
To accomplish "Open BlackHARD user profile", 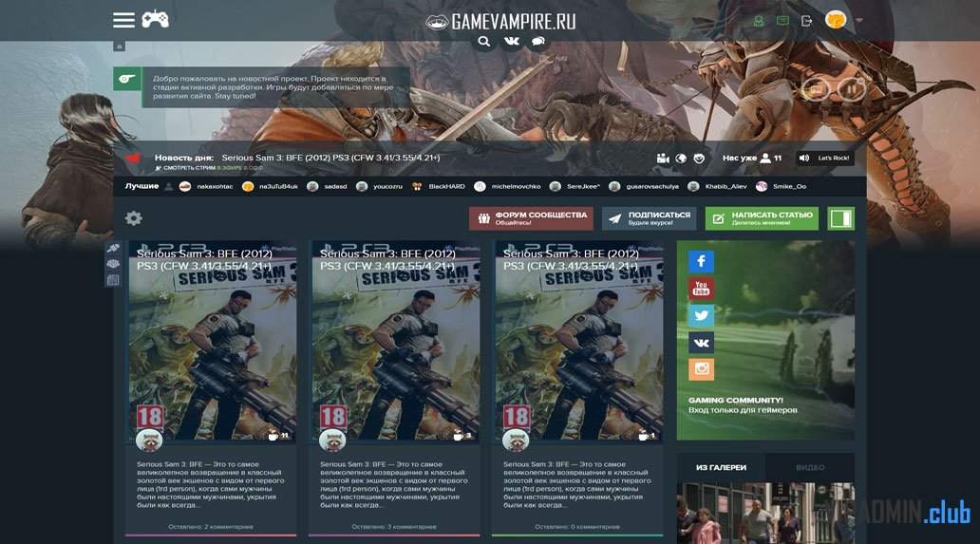I will (x=439, y=186).
